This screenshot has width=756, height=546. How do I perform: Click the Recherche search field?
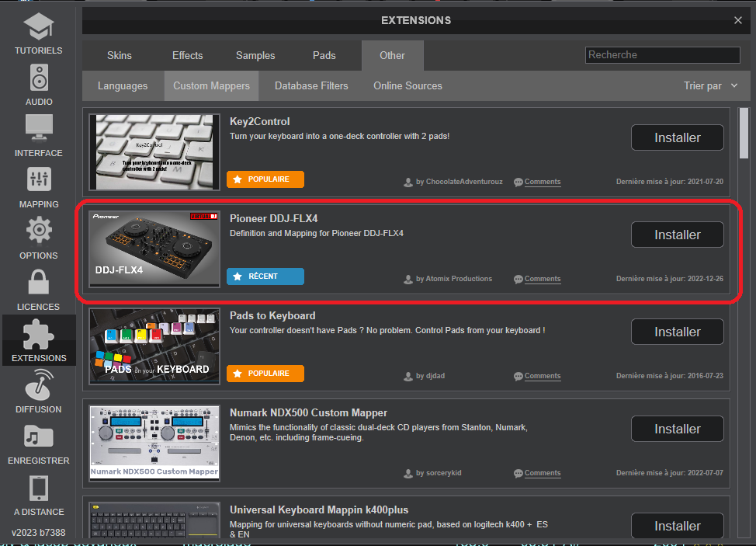662,55
